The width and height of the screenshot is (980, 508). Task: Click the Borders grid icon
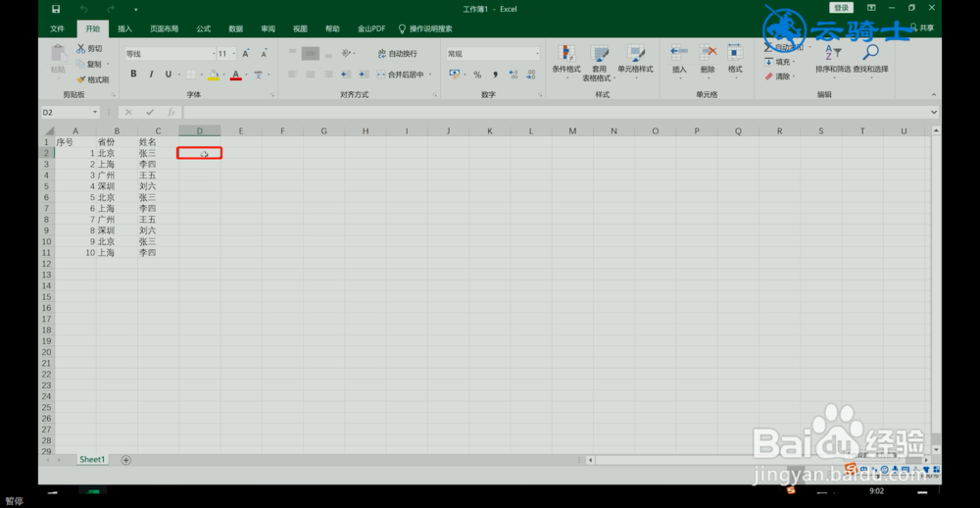tap(191, 75)
